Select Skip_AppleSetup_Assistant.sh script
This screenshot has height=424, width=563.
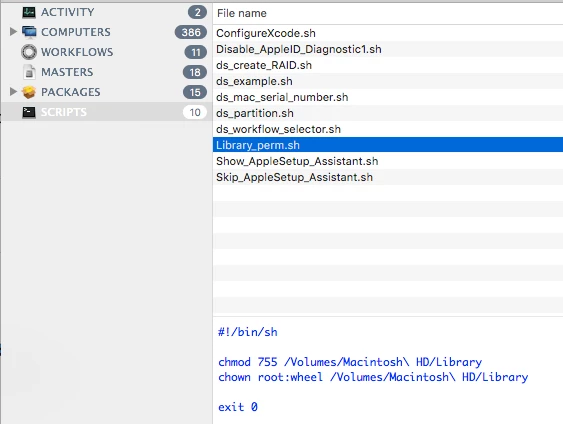click(388, 177)
